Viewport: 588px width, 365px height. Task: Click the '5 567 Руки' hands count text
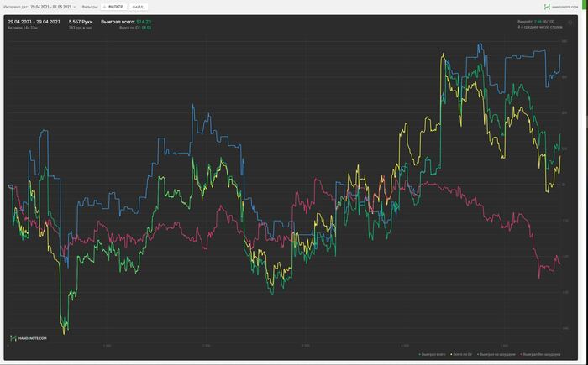(x=81, y=22)
